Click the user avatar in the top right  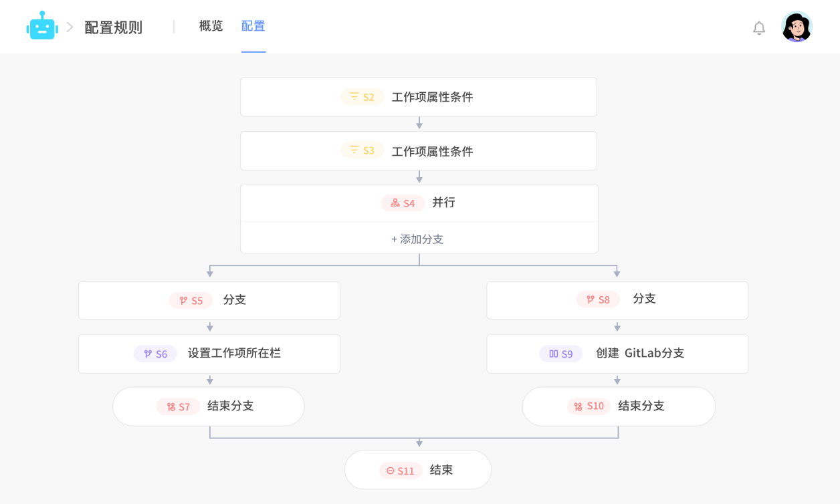[796, 27]
